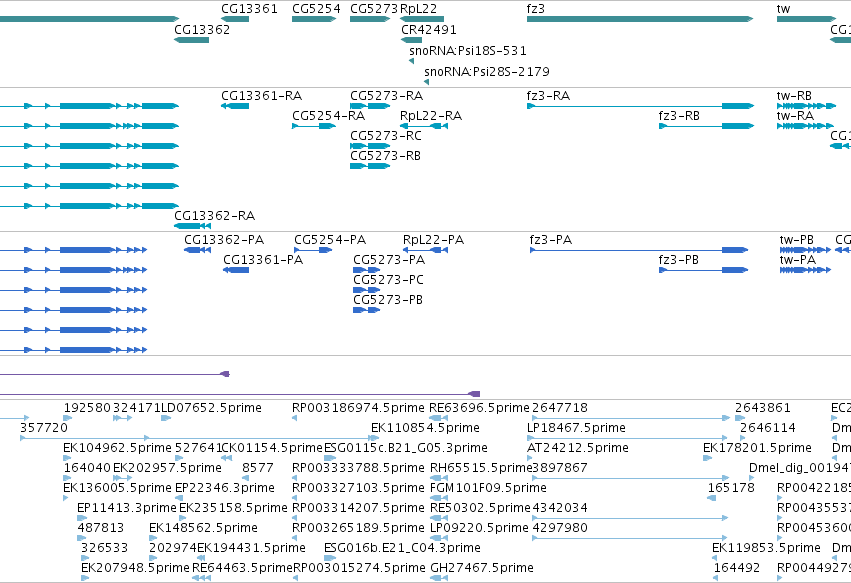Select the CG5273-RB transcript label
This screenshot has width=851, height=583.
tap(385, 156)
